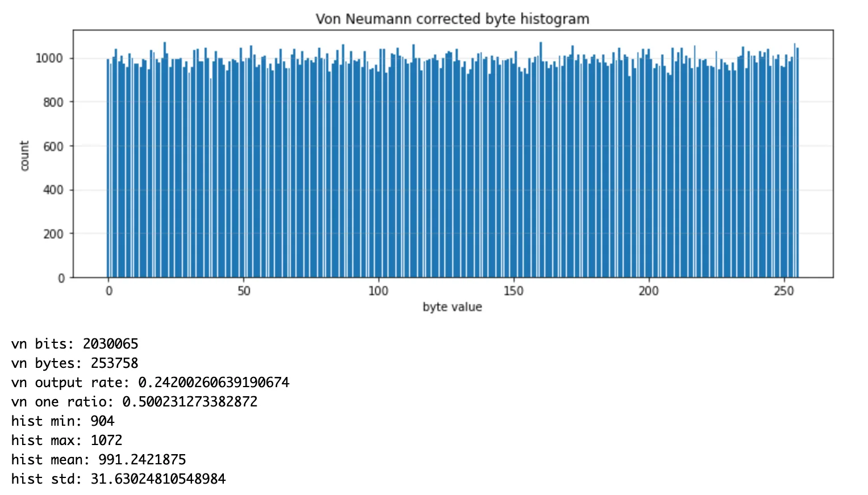
Task: Click the 1000 tick on the y-axis
Action: point(49,58)
